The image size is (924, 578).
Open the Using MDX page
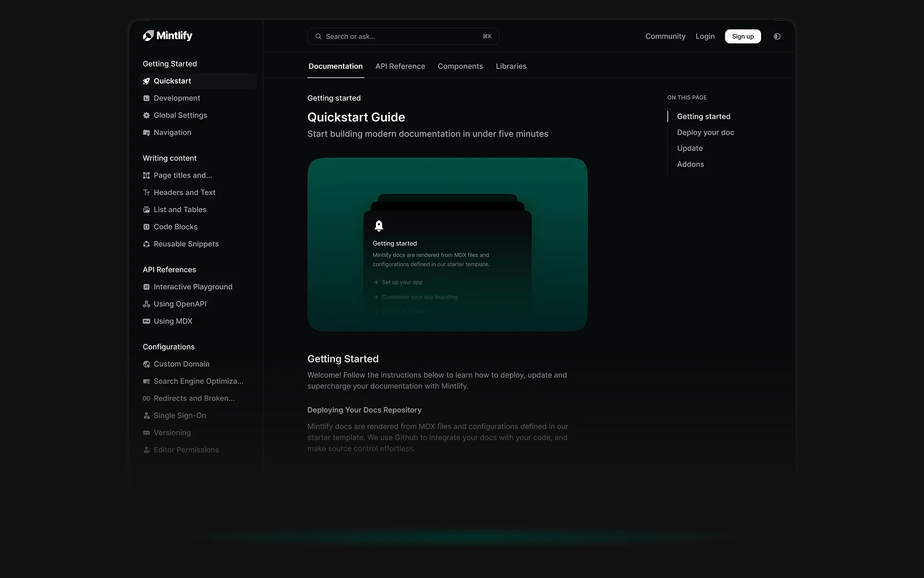173,321
